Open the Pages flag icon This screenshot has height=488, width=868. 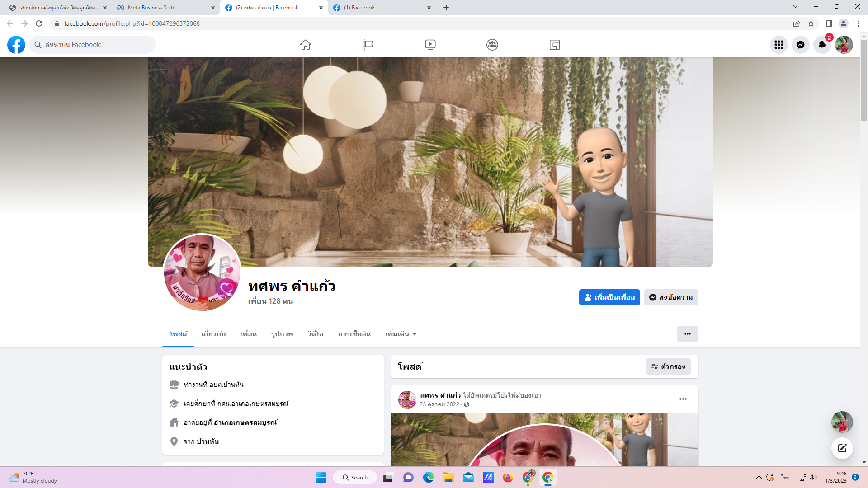tap(368, 45)
